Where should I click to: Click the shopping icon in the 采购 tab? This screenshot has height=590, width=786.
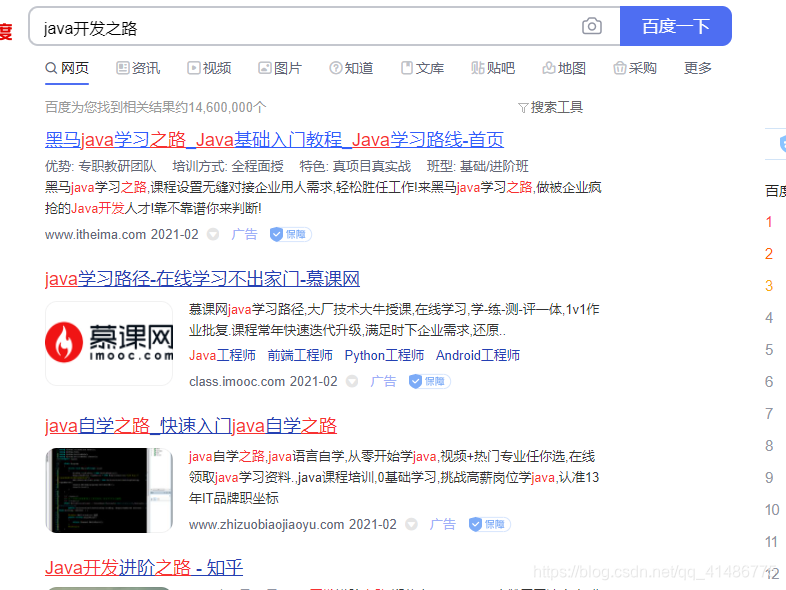click(620, 68)
